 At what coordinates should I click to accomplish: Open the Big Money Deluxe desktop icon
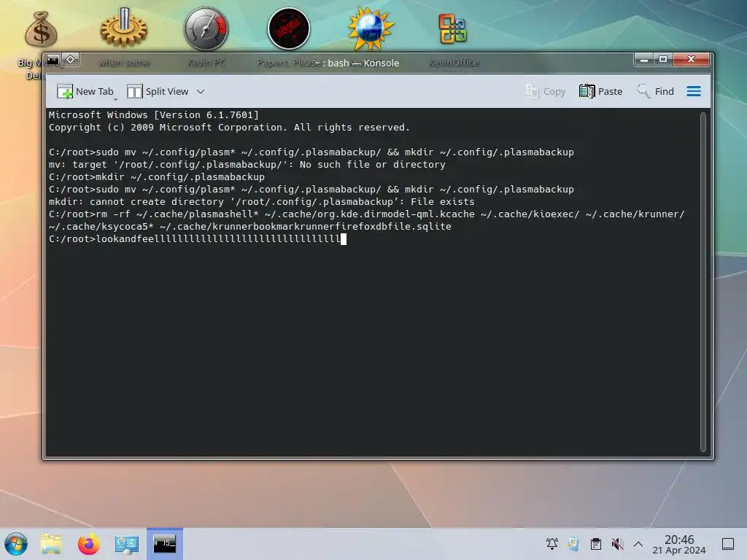41,29
